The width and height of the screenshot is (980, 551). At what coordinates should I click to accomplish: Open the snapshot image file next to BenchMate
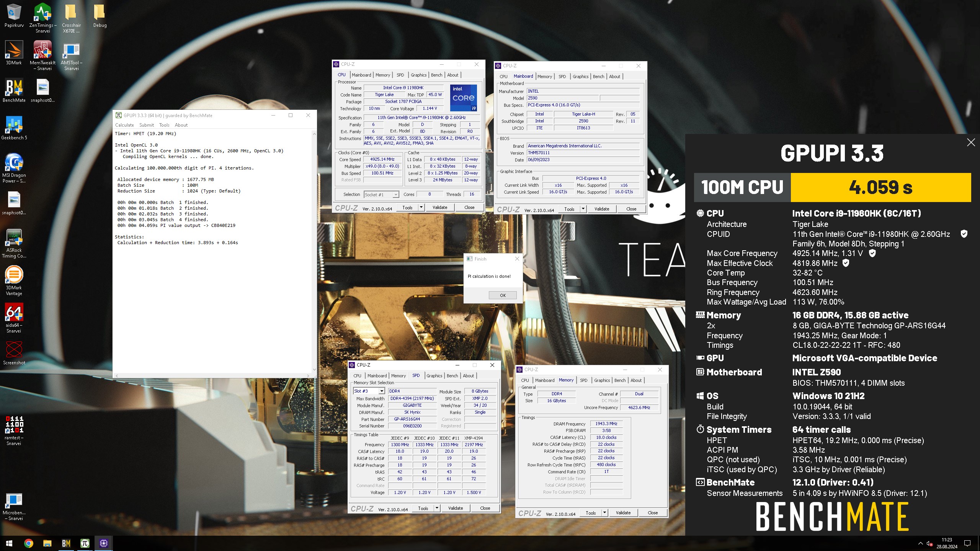tap(42, 90)
